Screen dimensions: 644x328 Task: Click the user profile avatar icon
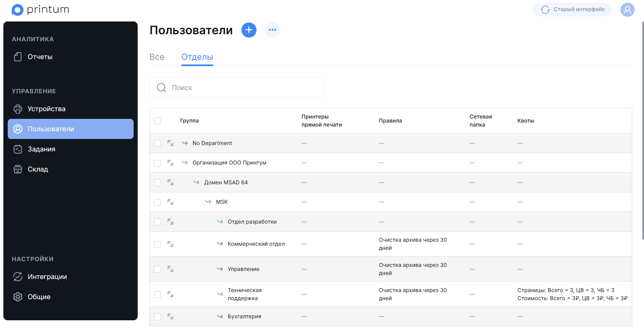[x=627, y=10]
